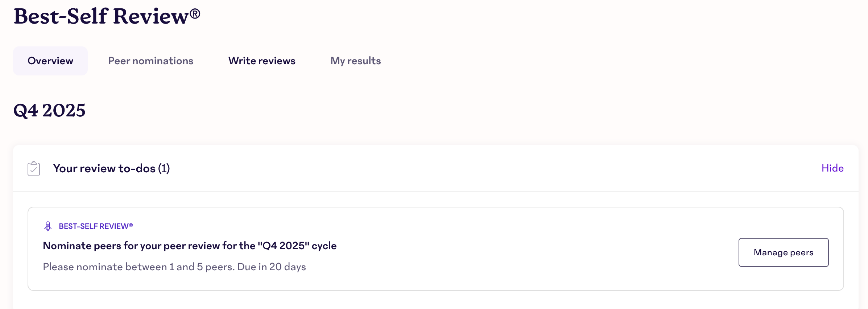Click the BEST-SELF REVIEW® card label

pos(96,226)
